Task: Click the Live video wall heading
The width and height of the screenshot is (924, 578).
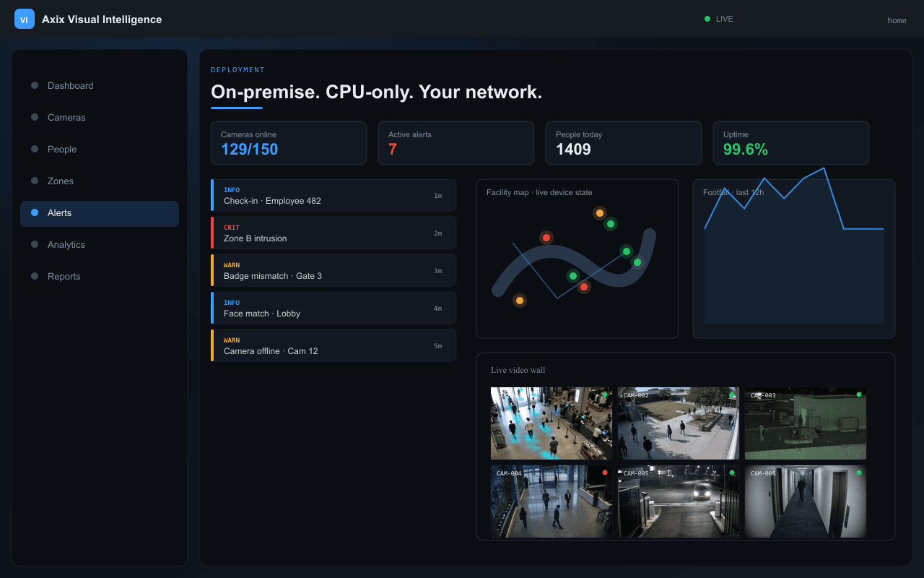Action: pos(518,370)
